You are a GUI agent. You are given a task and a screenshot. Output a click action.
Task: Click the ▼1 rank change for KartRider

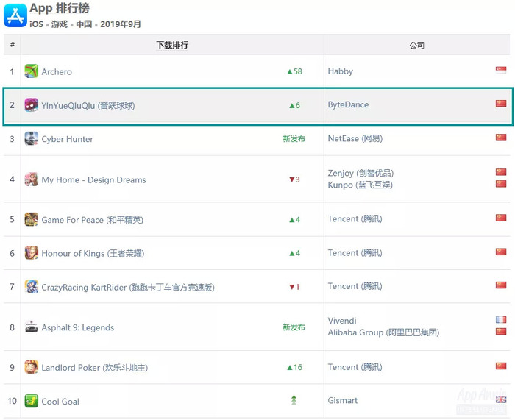(294, 287)
